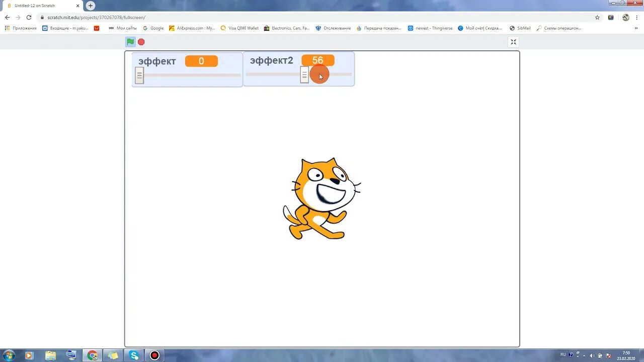Open the RU language switcher
The image size is (644, 362).
(563, 355)
